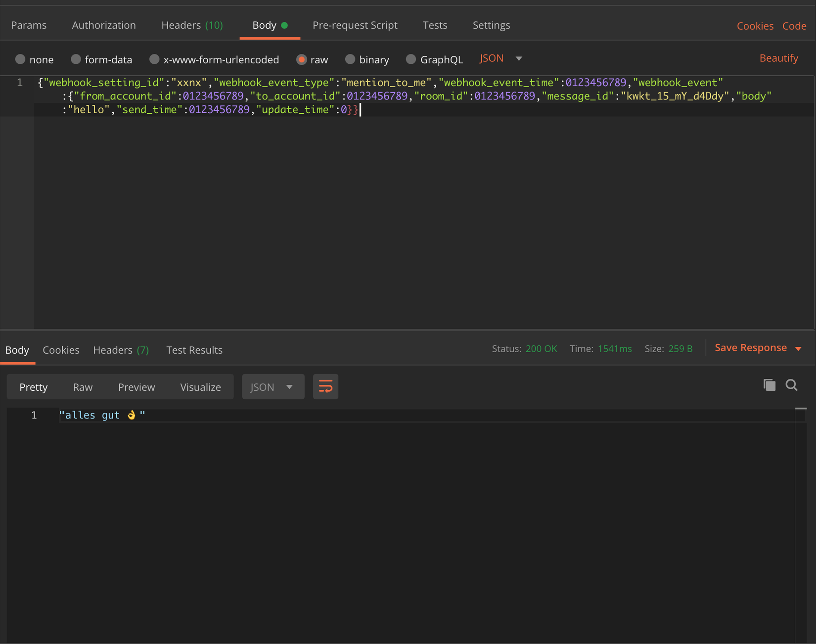The width and height of the screenshot is (816, 644).
Task: Click the wrap lines icon in response toolbar
Action: pos(325,387)
